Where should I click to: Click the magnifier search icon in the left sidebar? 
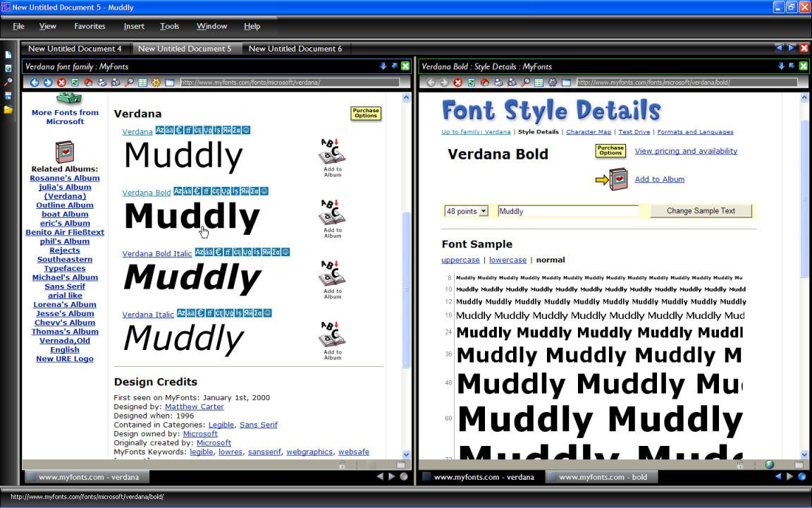8,82
